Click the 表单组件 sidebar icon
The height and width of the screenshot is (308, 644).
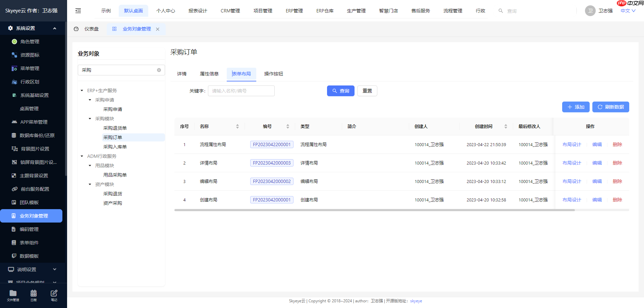14,242
